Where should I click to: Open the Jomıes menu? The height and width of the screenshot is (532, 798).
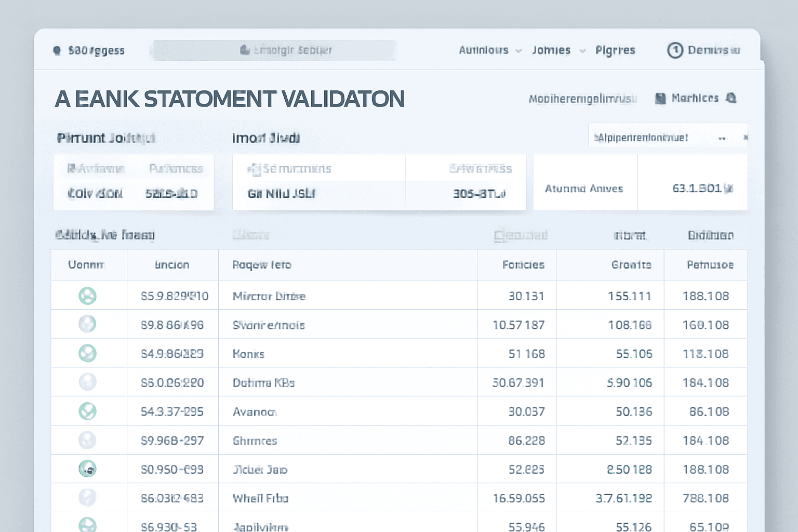pyautogui.click(x=551, y=50)
